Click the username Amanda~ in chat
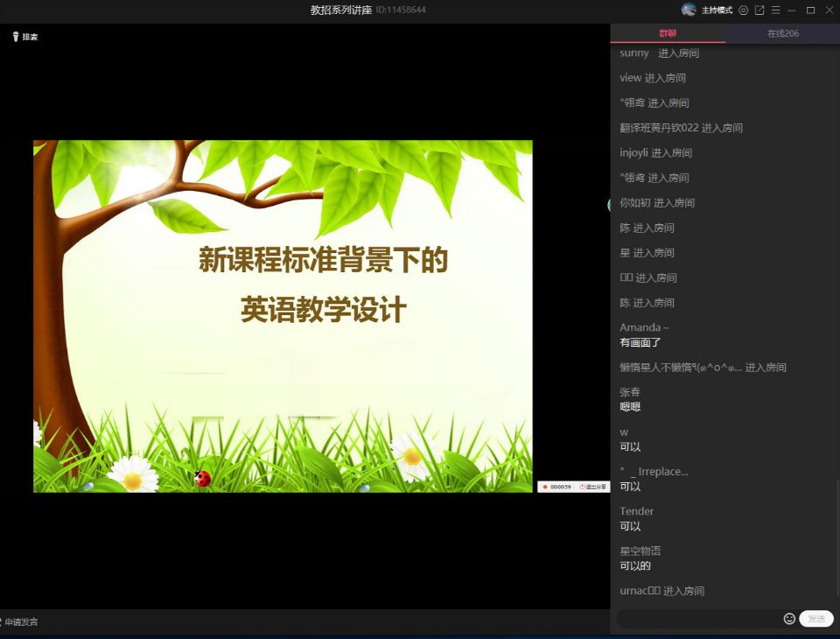Screen dimensions: 840x639 (x=644, y=327)
